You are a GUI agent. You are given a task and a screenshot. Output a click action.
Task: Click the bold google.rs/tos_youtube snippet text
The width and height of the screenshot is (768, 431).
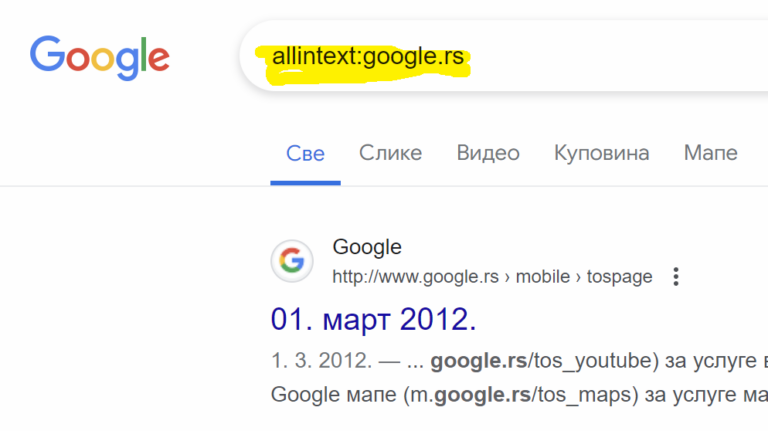pos(541,361)
